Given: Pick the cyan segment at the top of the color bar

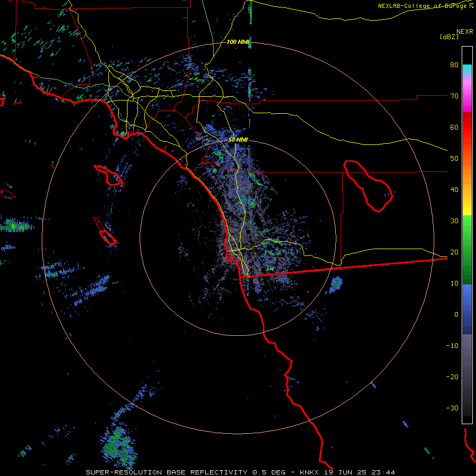Looking at the screenshot, I should (x=467, y=70).
